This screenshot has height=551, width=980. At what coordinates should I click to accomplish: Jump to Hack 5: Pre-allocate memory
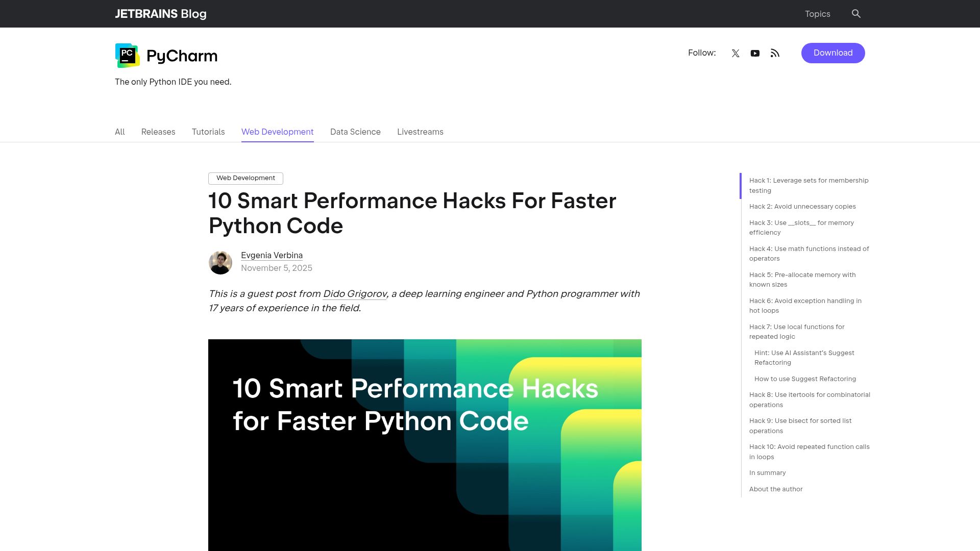click(x=802, y=280)
